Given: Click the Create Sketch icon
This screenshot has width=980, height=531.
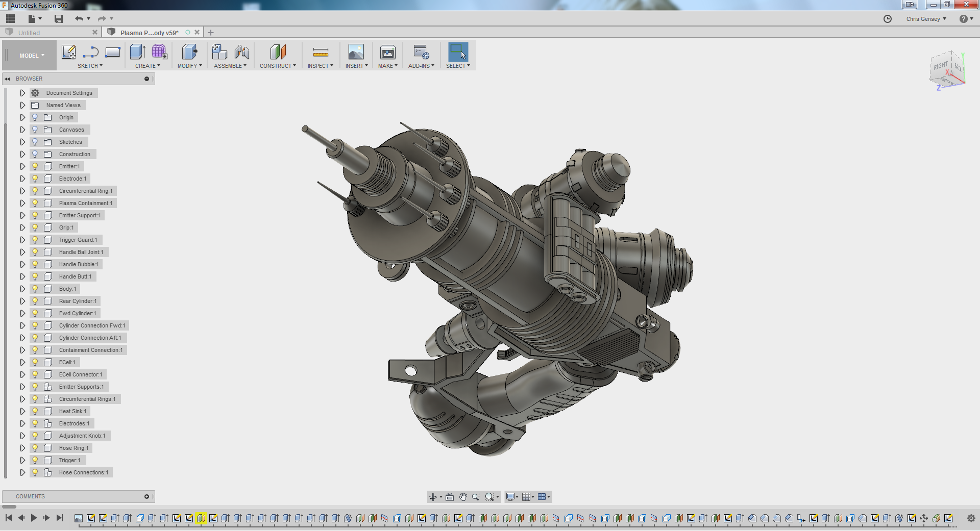Looking at the screenshot, I should pyautogui.click(x=68, y=52).
